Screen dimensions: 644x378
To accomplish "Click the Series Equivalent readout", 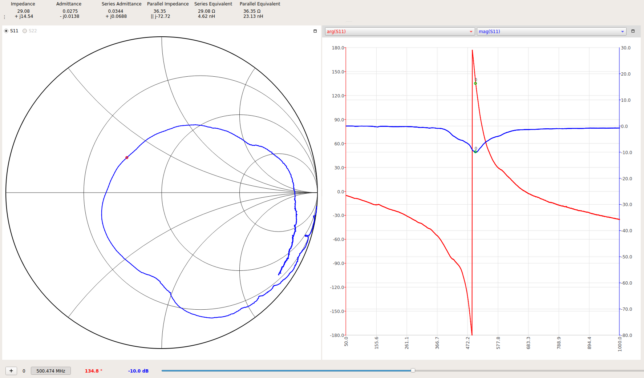I will tap(213, 10).
